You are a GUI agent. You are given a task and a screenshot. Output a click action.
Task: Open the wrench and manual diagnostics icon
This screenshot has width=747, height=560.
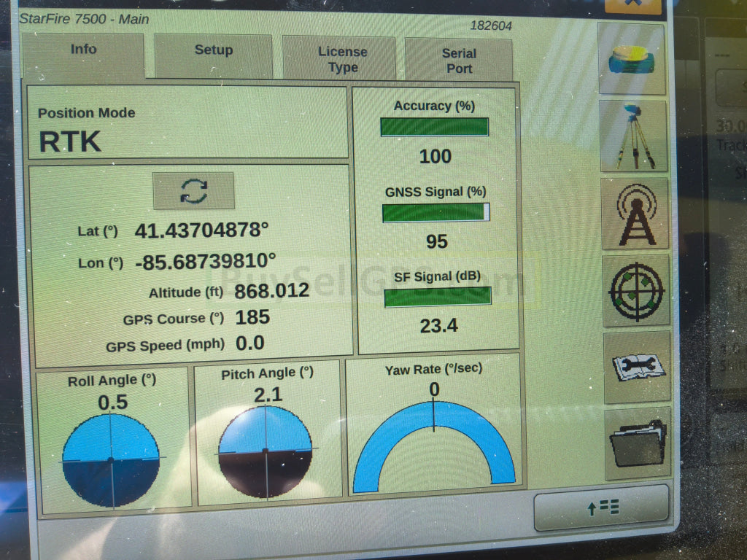point(637,367)
